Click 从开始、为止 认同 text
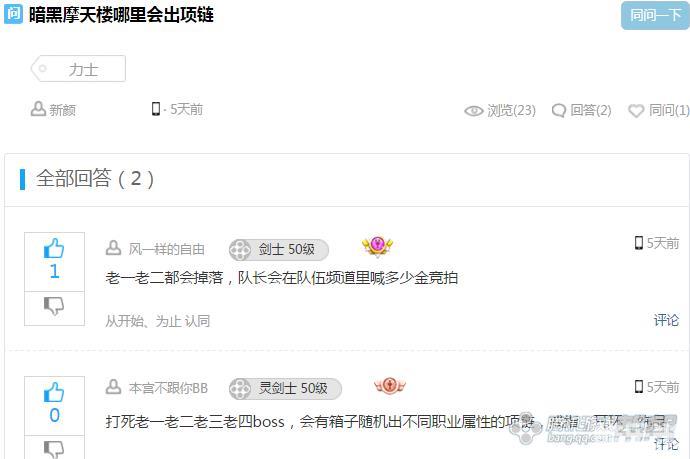Image resolution: width=690 pixels, height=459 pixels. pyautogui.click(x=158, y=321)
